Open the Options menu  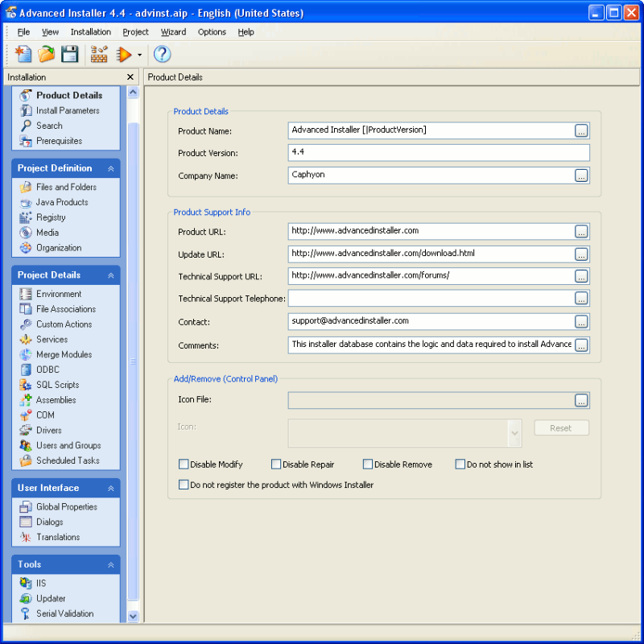(x=212, y=32)
